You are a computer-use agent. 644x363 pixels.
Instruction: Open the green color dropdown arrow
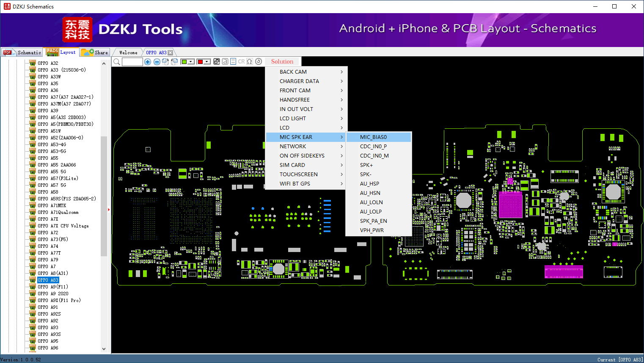[x=191, y=62]
